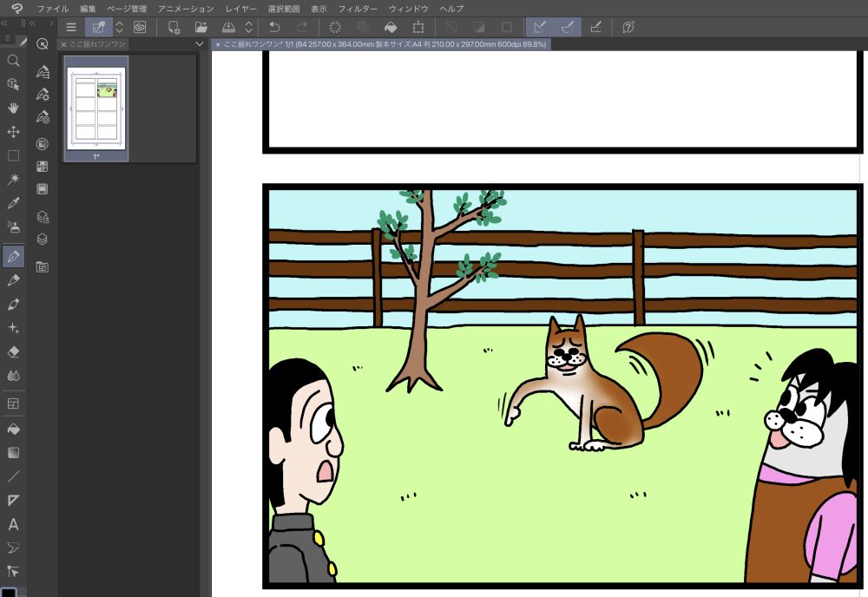Toggle snap to grid

point(595,27)
